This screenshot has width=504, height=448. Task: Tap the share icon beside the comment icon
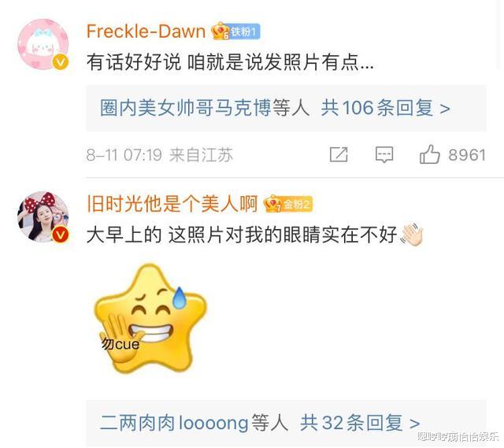(339, 154)
